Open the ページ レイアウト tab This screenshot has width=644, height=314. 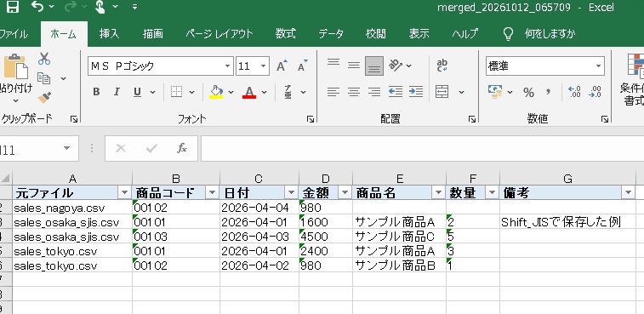[x=219, y=34]
